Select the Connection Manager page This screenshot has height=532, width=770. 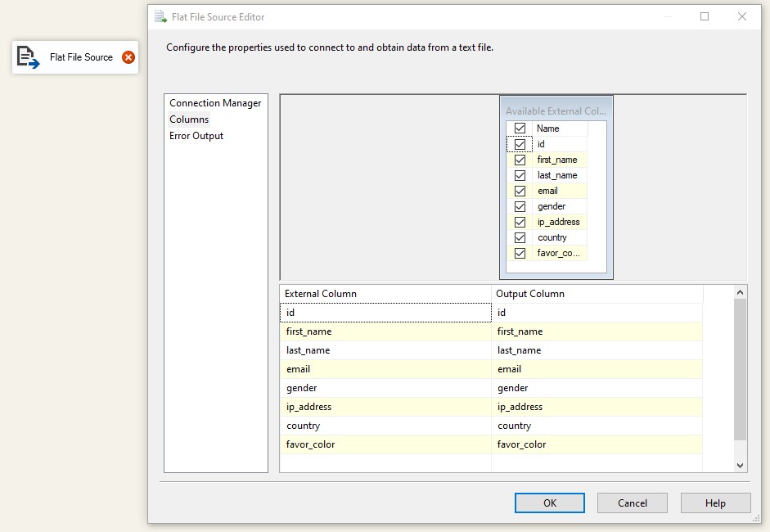tap(214, 102)
